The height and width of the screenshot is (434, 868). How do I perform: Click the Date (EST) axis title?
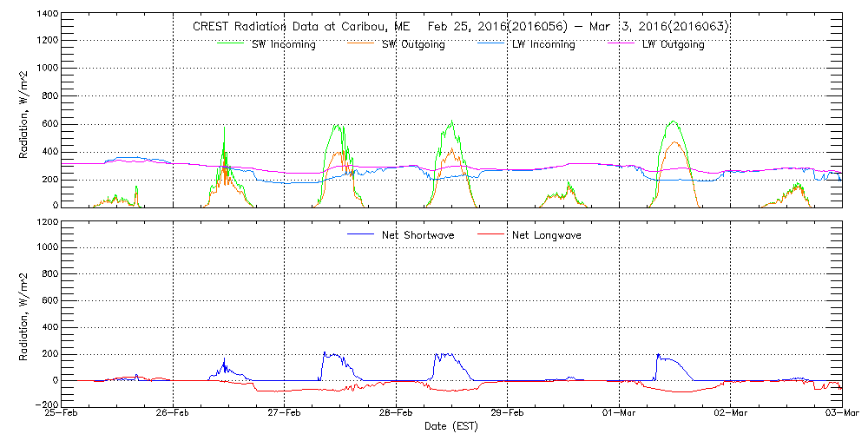(451, 426)
